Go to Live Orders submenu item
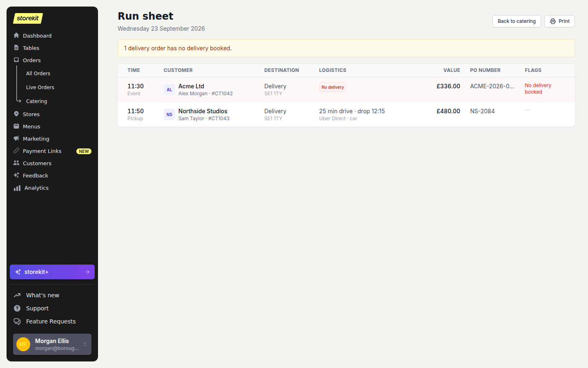Viewport: 588px width, 368px height. 40,88
